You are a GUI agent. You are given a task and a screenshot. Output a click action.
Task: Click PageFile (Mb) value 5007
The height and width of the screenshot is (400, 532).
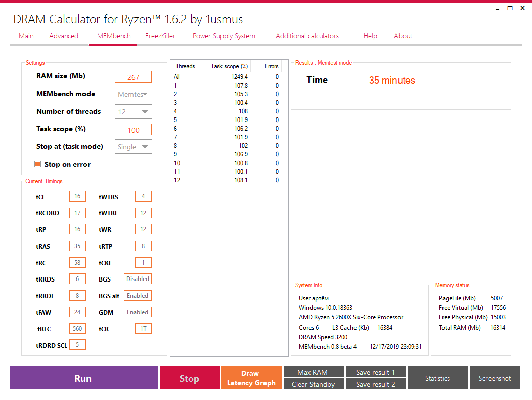pos(497,298)
